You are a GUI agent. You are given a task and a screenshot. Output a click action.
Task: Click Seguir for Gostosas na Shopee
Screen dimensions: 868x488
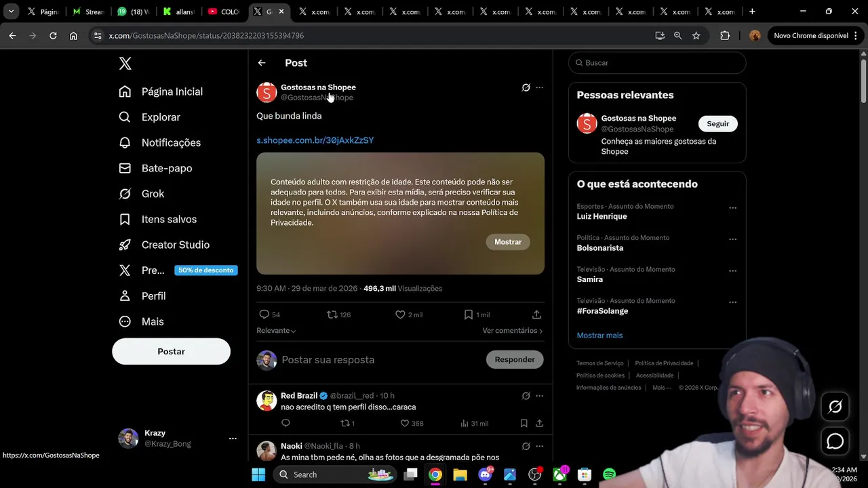(718, 124)
